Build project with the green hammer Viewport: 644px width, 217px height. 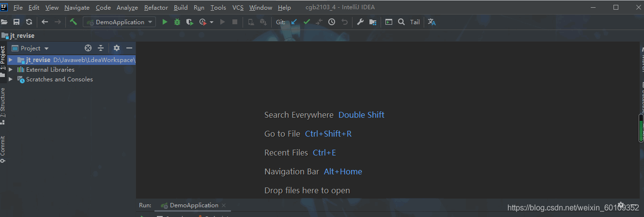(74, 22)
